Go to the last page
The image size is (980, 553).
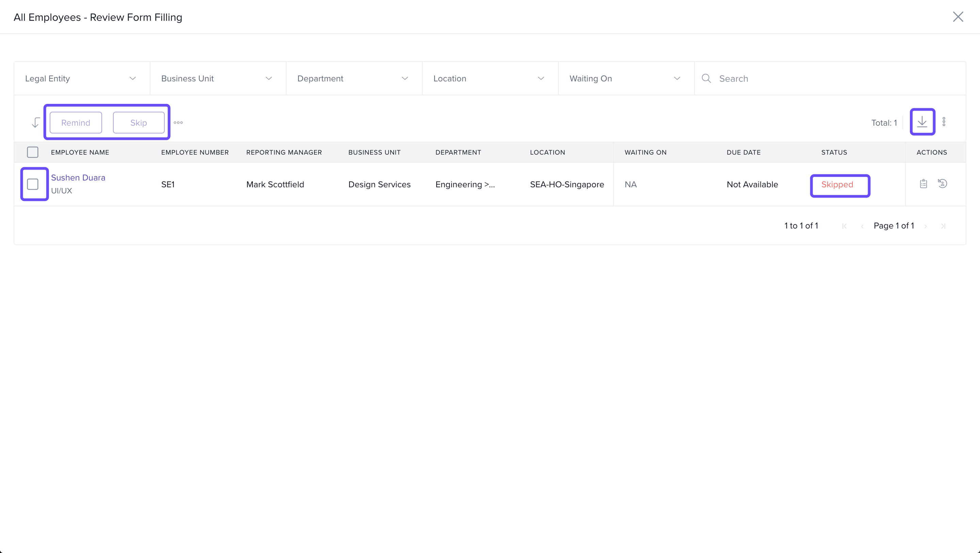coord(943,226)
